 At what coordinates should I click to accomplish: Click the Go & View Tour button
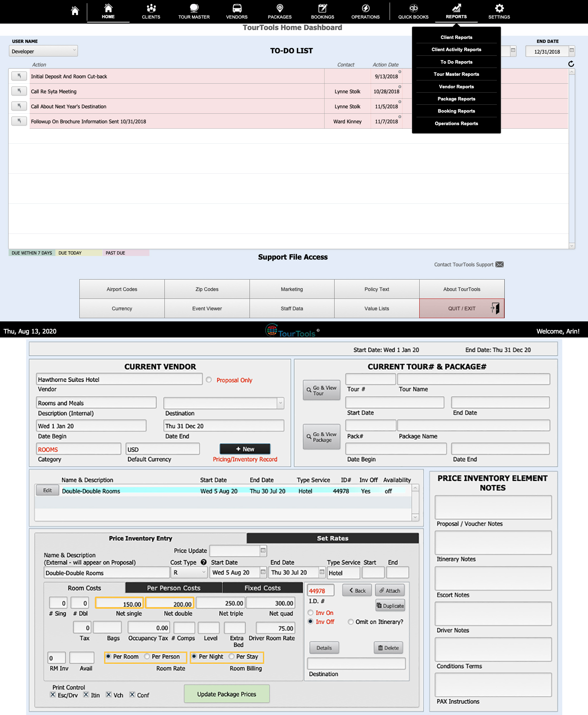(x=321, y=390)
